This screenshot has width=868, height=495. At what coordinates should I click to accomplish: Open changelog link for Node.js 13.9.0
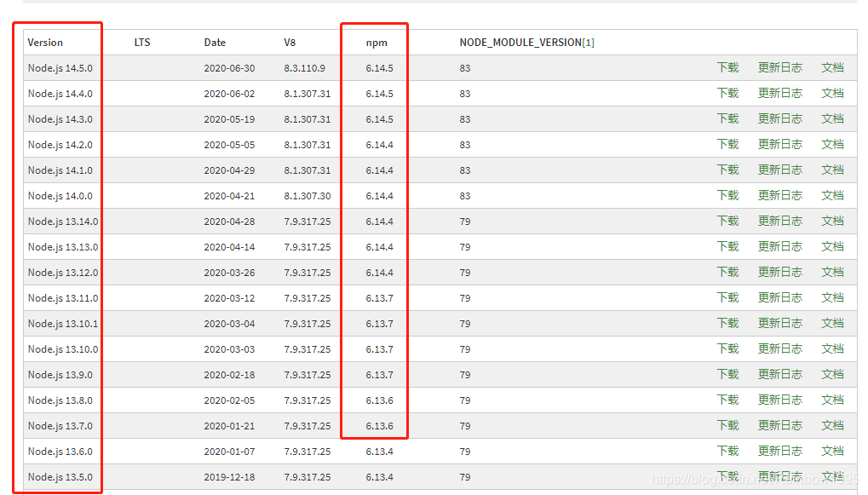pyautogui.click(x=779, y=375)
